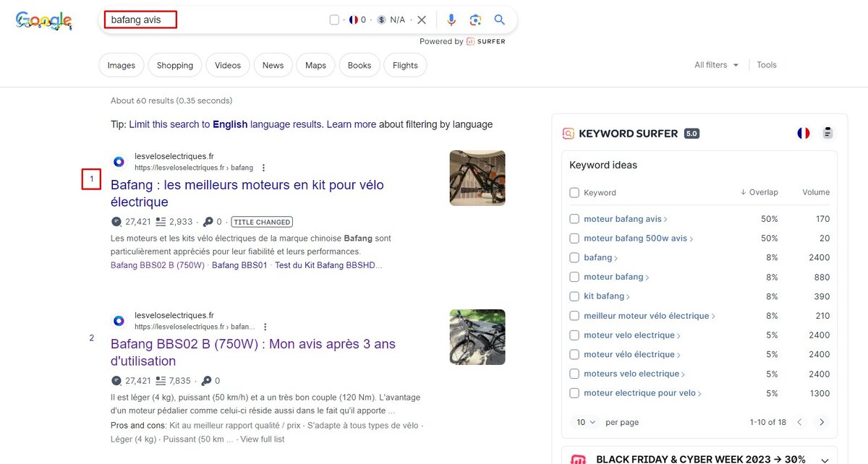
Task: Open Learn more about filtering by language
Action: 352,124
